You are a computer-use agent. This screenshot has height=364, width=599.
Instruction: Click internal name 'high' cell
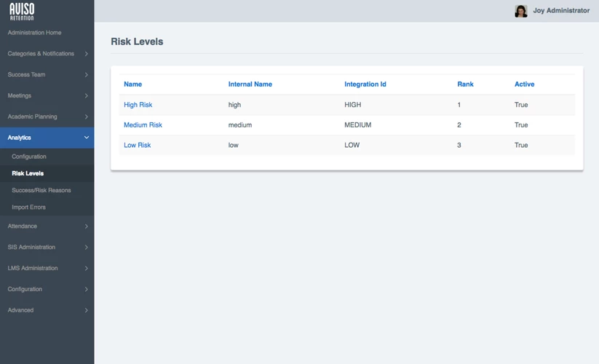234,105
